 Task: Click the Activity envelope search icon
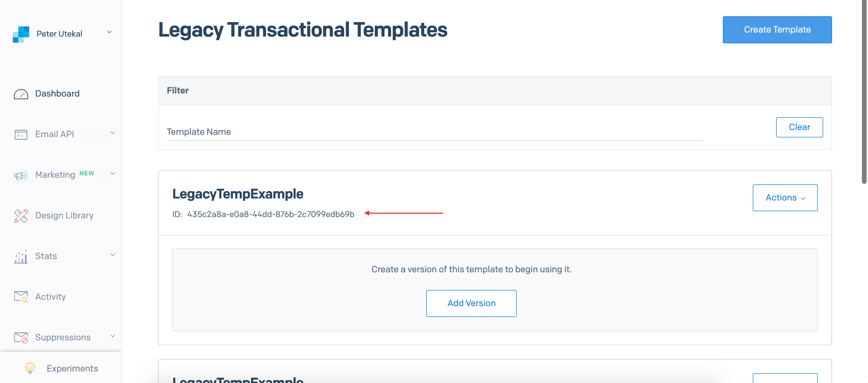21,297
